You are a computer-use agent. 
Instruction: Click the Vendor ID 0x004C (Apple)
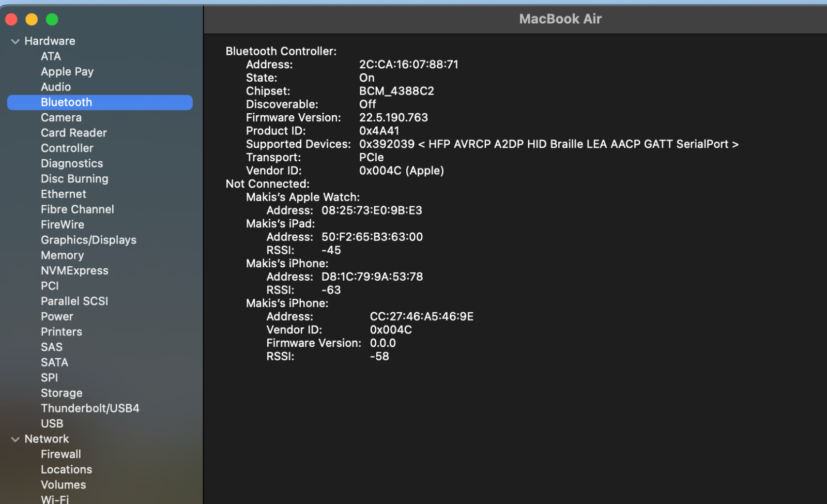tap(402, 171)
